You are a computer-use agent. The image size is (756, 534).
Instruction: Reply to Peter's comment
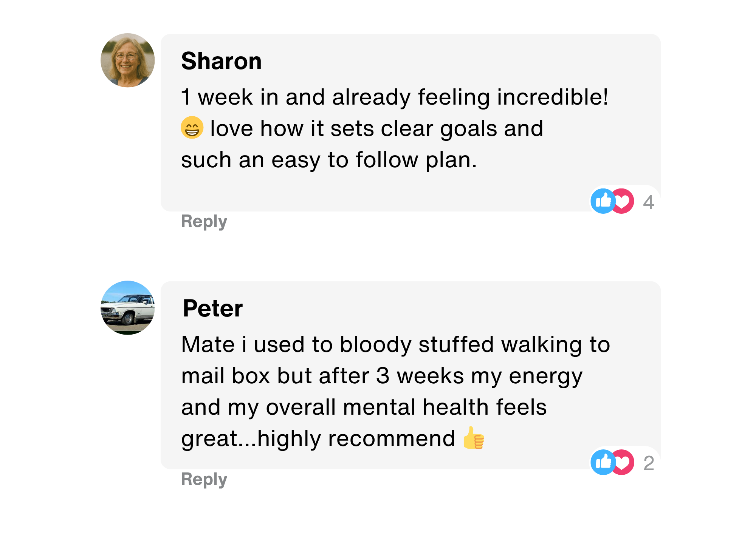[204, 479]
